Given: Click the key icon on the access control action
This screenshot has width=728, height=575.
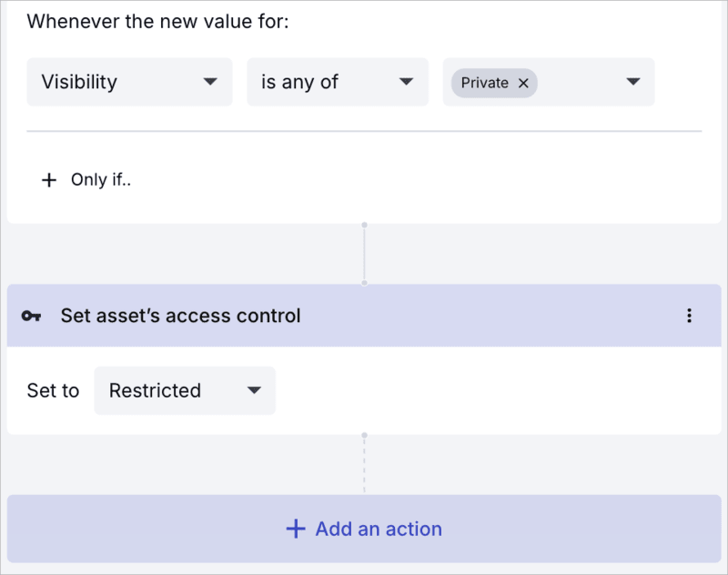Looking at the screenshot, I should point(32,316).
